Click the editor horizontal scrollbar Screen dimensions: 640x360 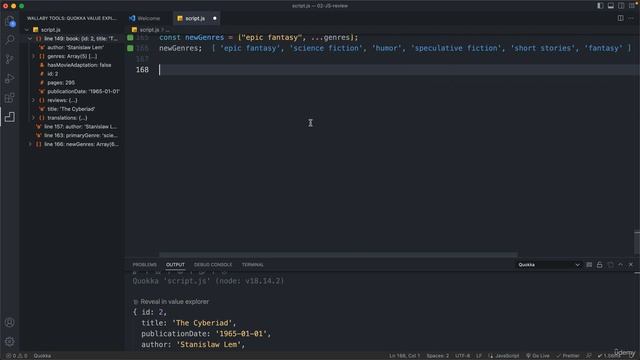click(x=338, y=255)
